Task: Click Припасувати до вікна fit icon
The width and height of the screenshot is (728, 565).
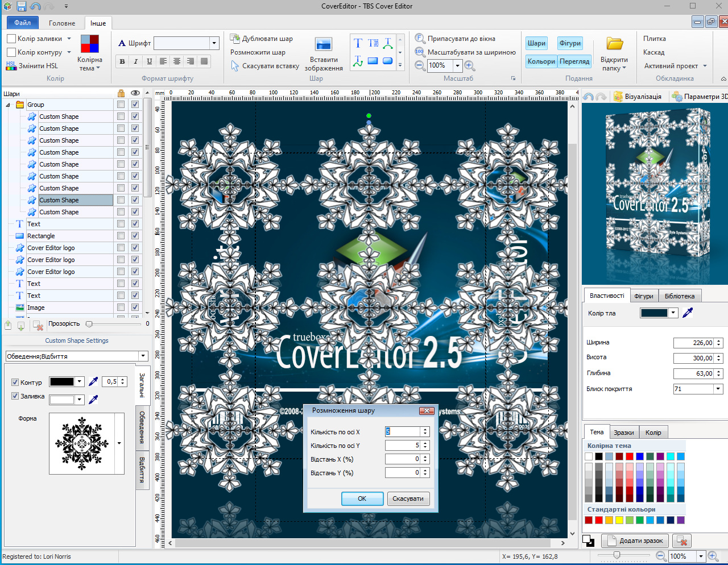Action: point(420,38)
